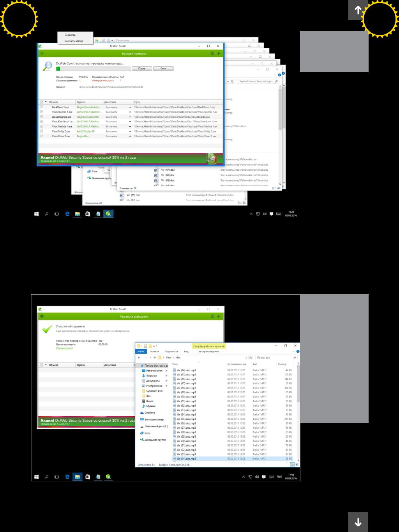The height and width of the screenshot is (532, 399).
Task: Toggle checkbox for jopsadtuglqq.exe row
Action: tap(42, 117)
